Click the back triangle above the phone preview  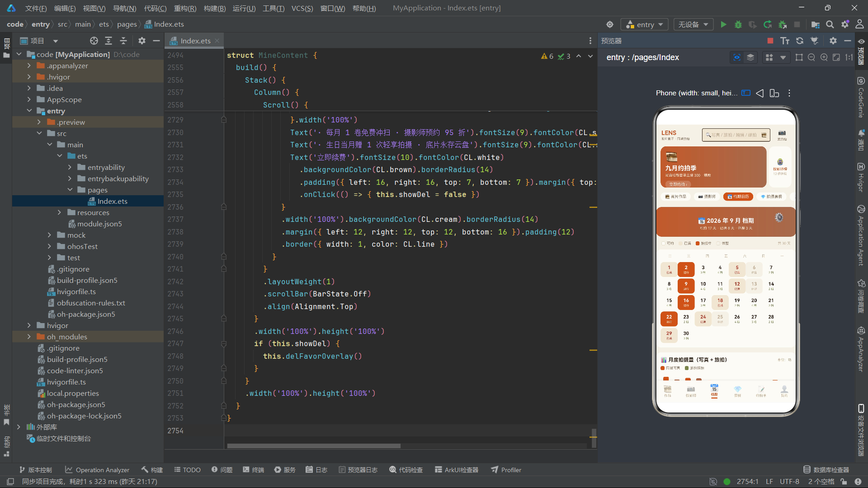pyautogui.click(x=760, y=93)
